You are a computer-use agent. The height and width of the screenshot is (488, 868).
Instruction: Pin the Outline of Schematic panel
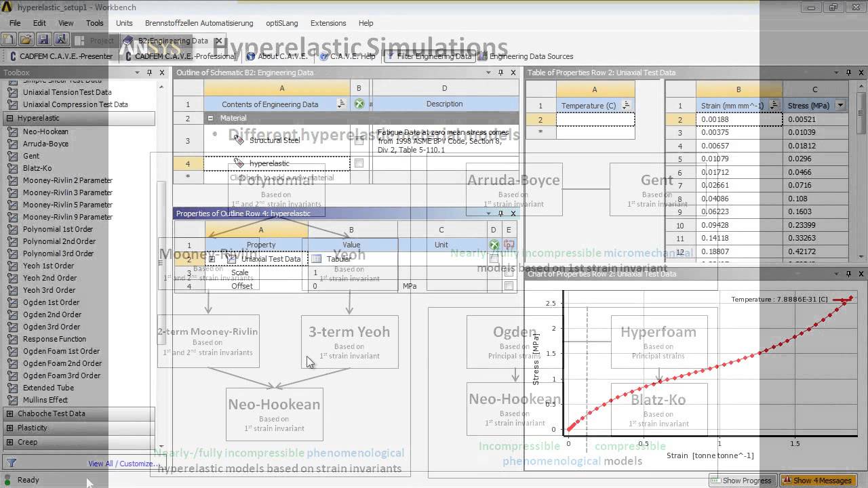click(x=500, y=73)
